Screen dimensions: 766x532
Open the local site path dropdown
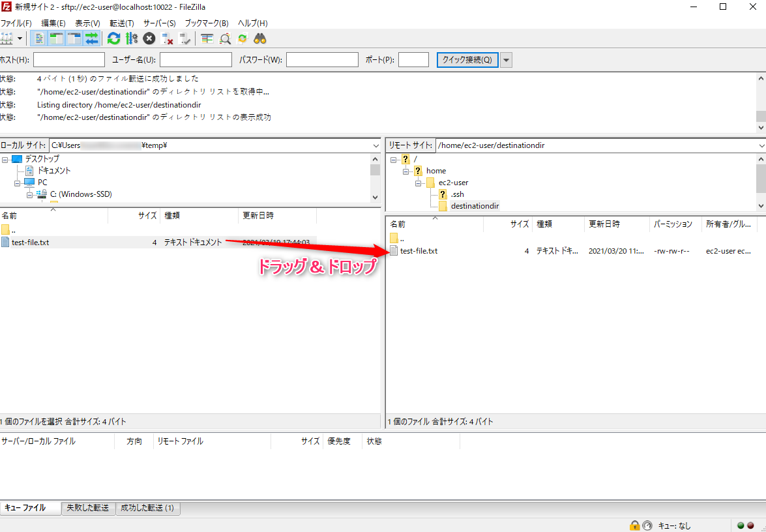(x=376, y=145)
